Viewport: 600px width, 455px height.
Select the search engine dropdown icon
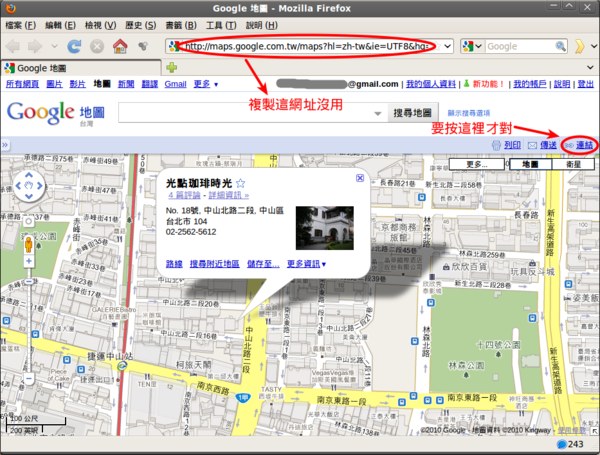(x=472, y=46)
